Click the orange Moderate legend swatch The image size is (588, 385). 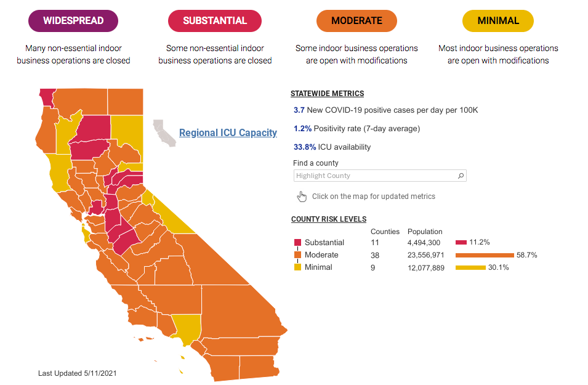point(297,255)
